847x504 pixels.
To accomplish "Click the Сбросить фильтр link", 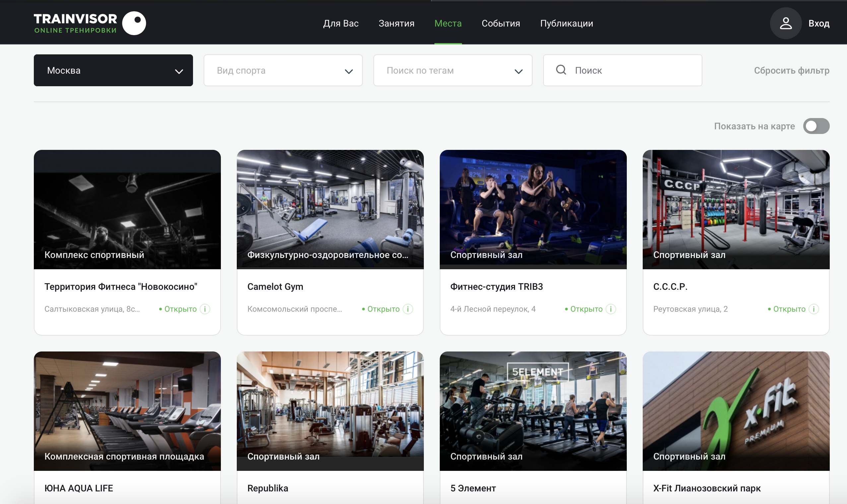I will click(x=791, y=70).
